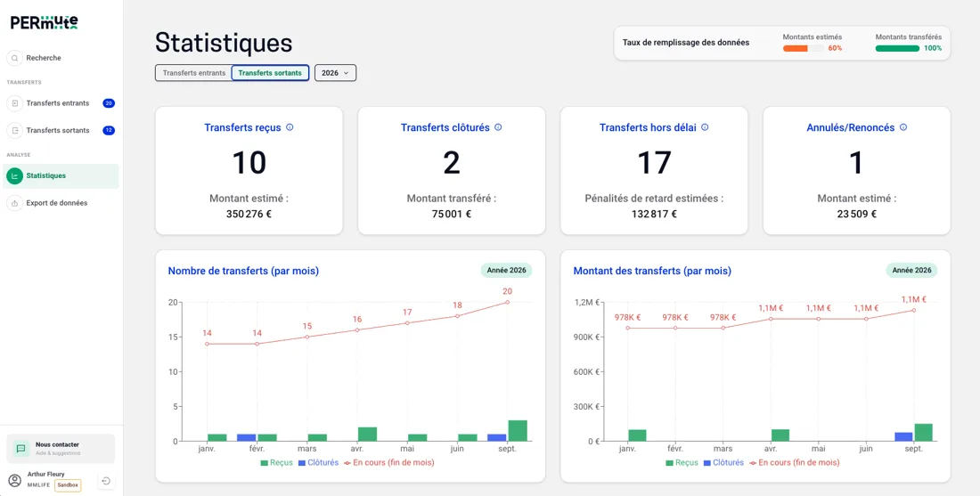
Task: Click the blue sept. bar in Montant des transferts chart
Action: click(x=903, y=436)
